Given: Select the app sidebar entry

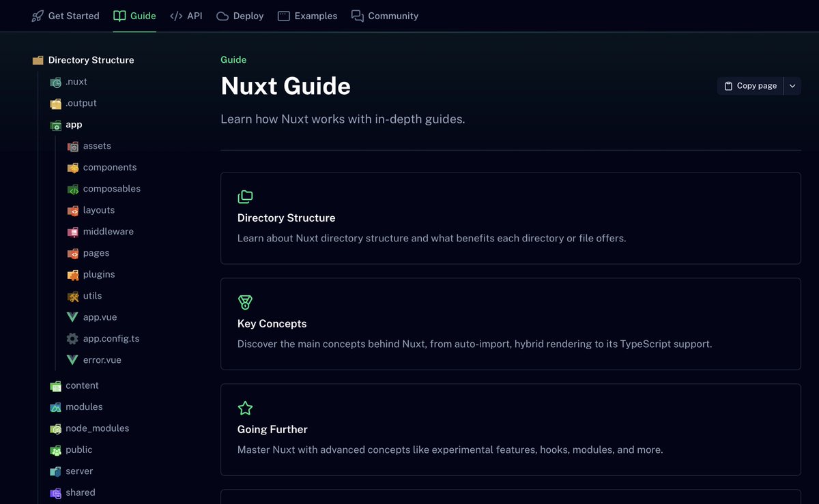Looking at the screenshot, I should click(x=74, y=125).
